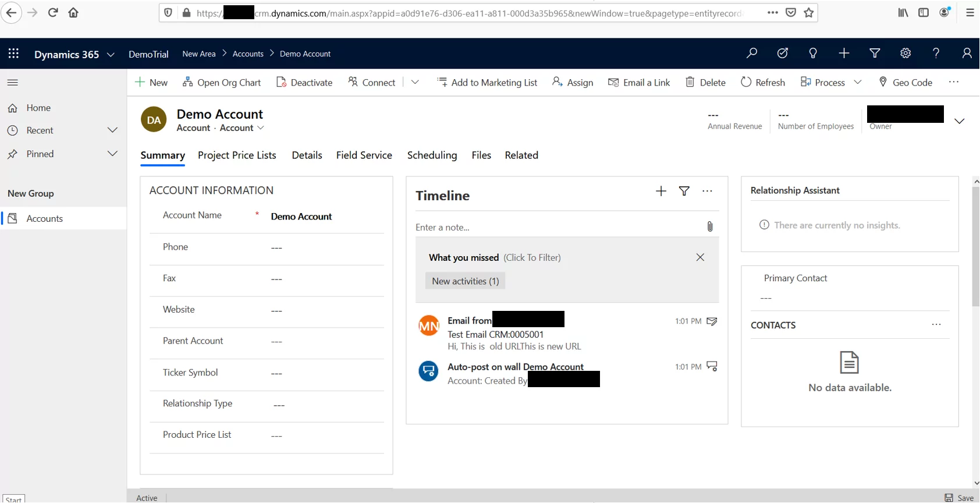
Task: Click the Connect command
Action: (x=372, y=83)
